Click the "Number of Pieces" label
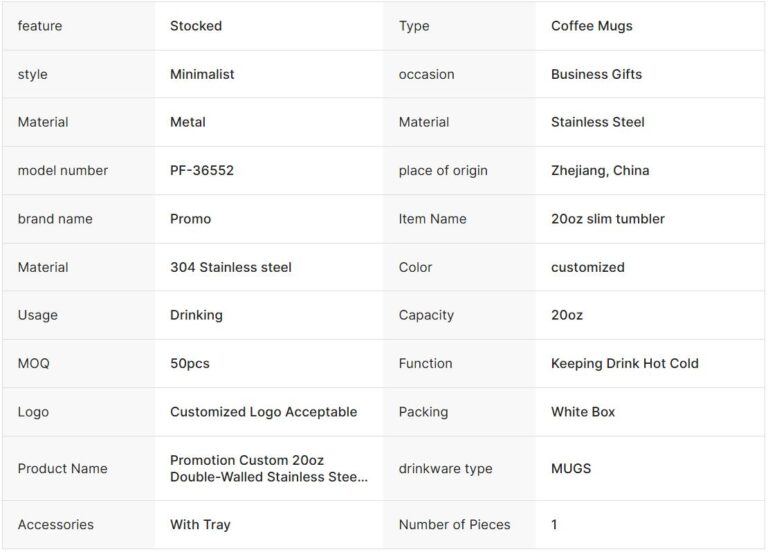 (454, 524)
